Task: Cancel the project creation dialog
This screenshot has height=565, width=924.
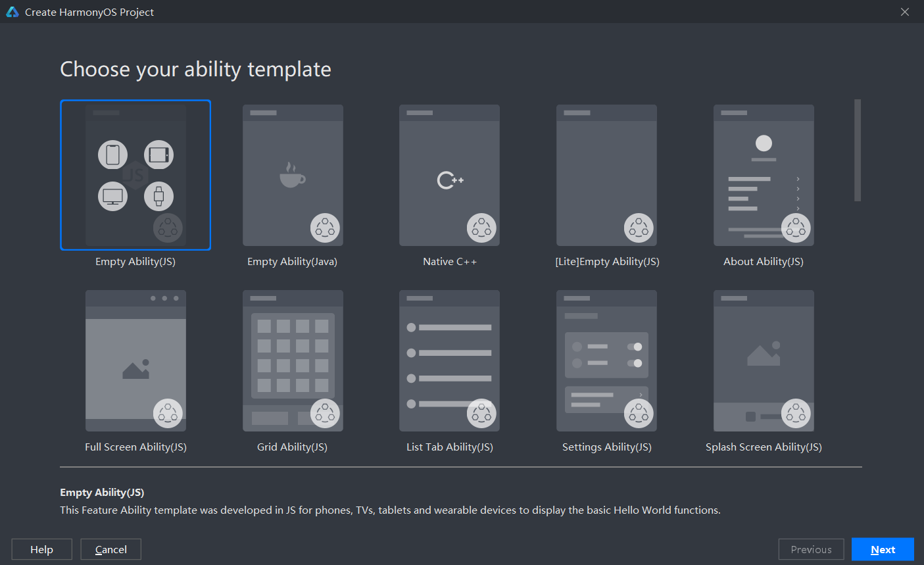Action: click(x=110, y=549)
